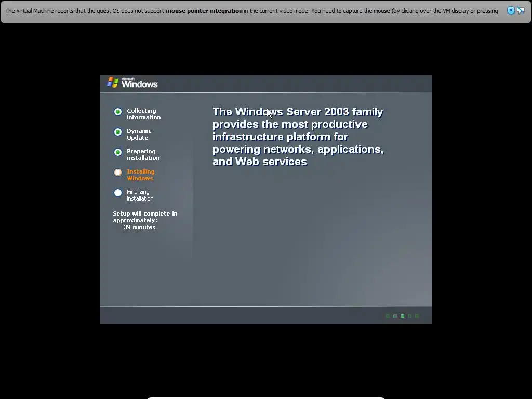Click the orange "Installing Windows" label

pyautogui.click(x=141, y=175)
